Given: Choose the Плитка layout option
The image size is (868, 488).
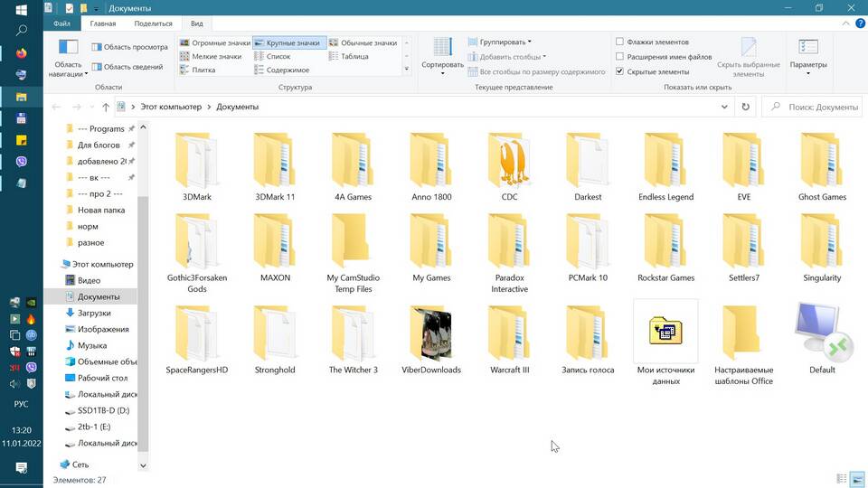Looking at the screenshot, I should (x=197, y=70).
